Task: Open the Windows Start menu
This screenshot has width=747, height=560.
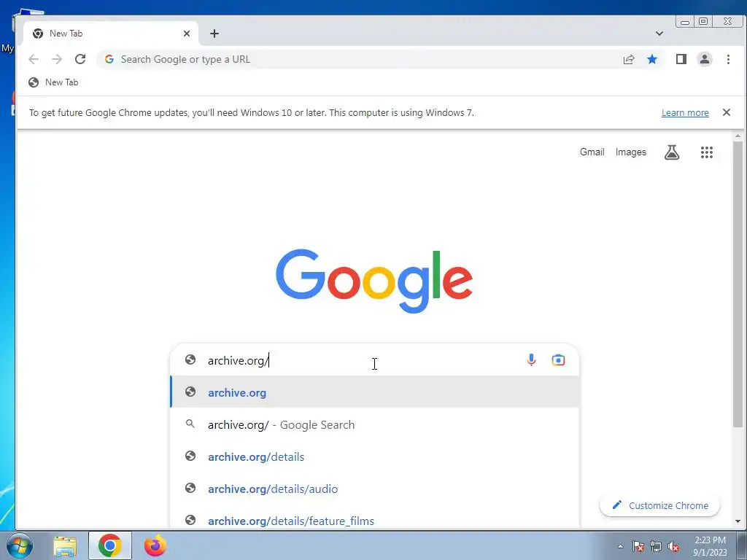Action: click(19, 545)
